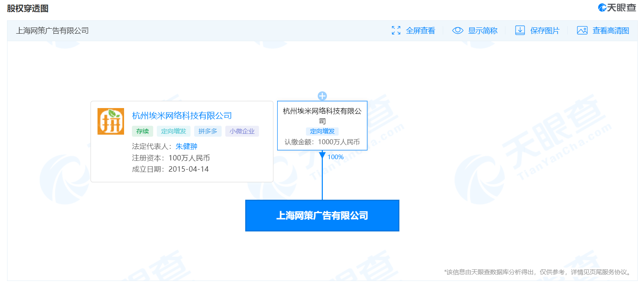The width and height of the screenshot is (644, 288).
Task: Select the 上海网策广告有限公司 root node
Action: pyautogui.click(x=322, y=216)
